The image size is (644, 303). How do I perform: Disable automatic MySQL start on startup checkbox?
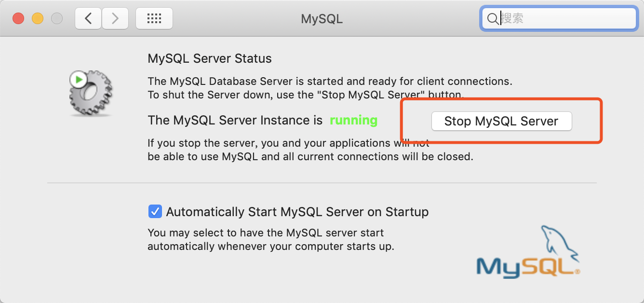[x=155, y=211]
